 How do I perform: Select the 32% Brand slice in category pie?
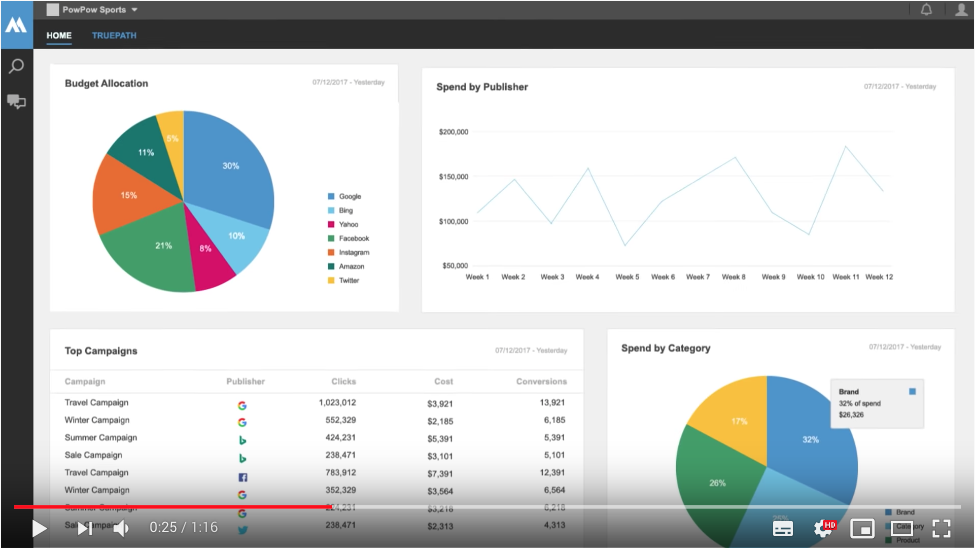(x=810, y=439)
